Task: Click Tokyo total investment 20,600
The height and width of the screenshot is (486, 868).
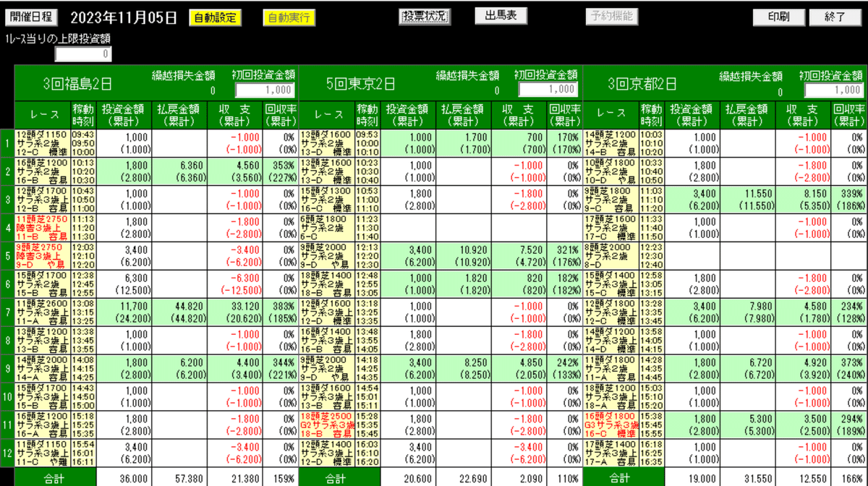Action: pyautogui.click(x=407, y=478)
